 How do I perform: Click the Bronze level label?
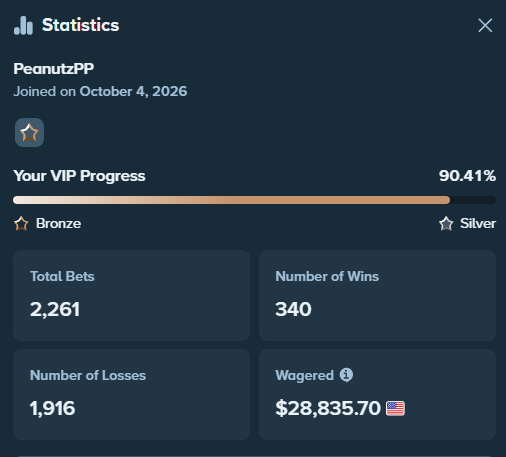[x=58, y=223]
